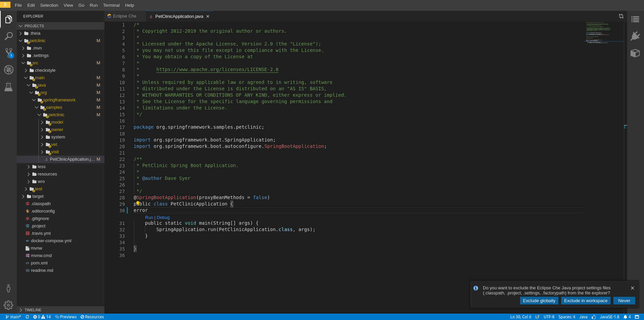Screen dimensions: 644x320
Task: Click the split editor icon above the code
Action: pyautogui.click(x=621, y=16)
